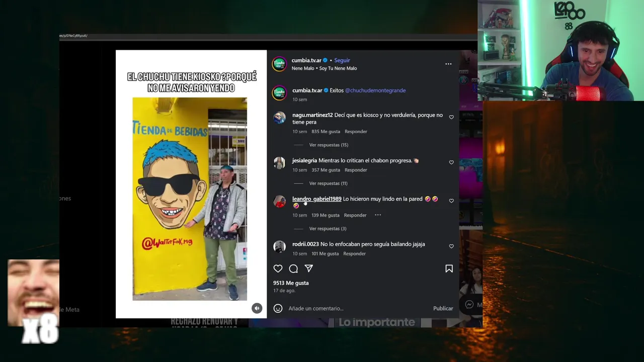Play the Chuchu kiosko video
Viewport: 644px width, 362px height.
(191, 184)
